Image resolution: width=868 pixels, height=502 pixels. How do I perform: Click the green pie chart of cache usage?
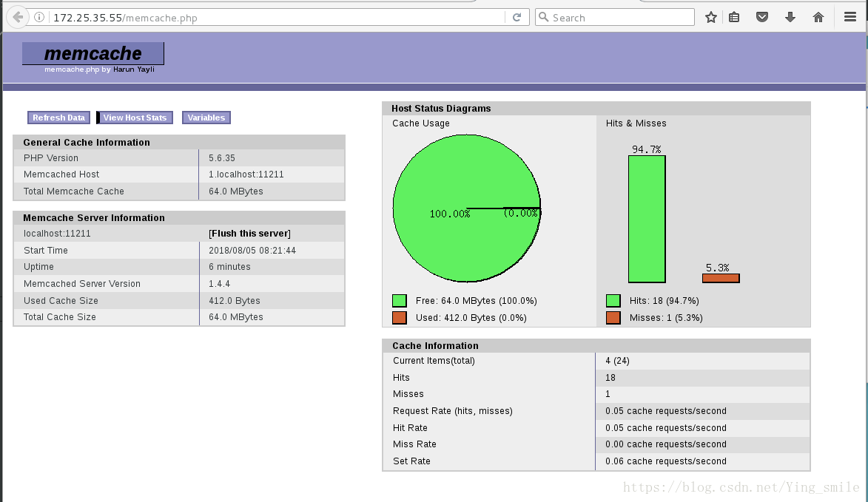click(467, 208)
